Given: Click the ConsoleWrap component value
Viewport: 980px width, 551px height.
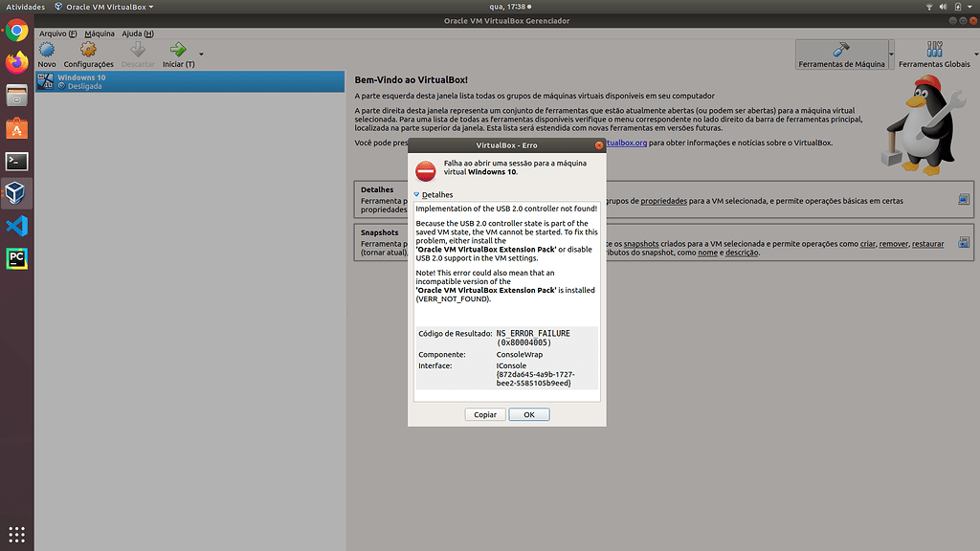Looking at the screenshot, I should pos(520,355).
